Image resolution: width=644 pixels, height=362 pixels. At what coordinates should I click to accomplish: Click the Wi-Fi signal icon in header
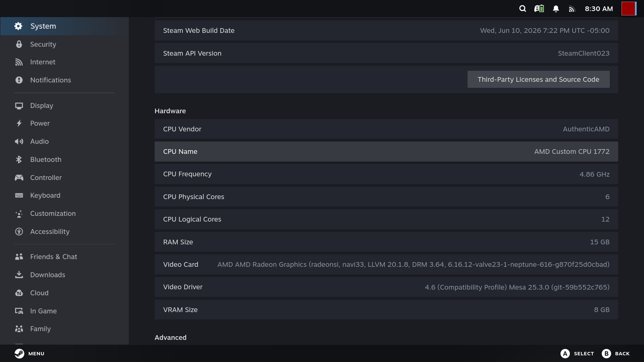(x=572, y=9)
